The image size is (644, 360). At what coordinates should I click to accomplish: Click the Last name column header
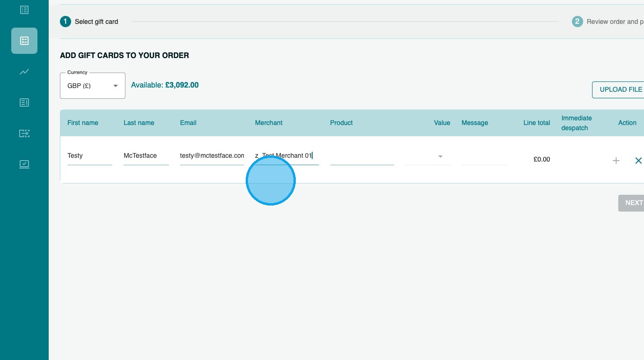pyautogui.click(x=139, y=123)
